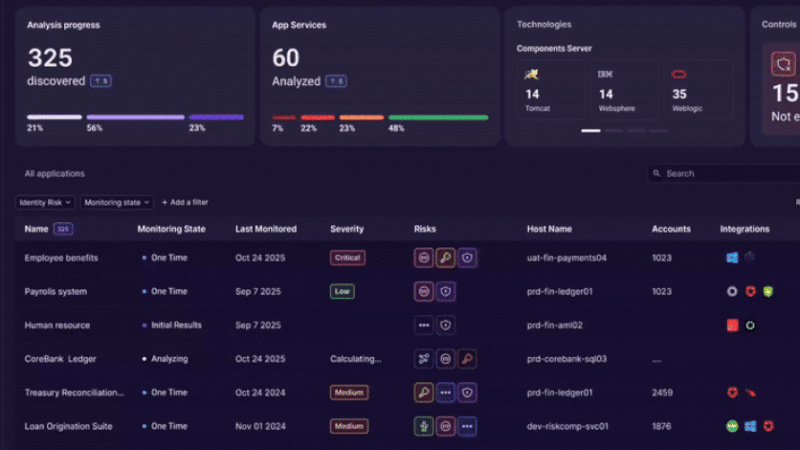Click the green 48% App Services progress bar
The width and height of the screenshot is (800, 450).
[x=438, y=117]
